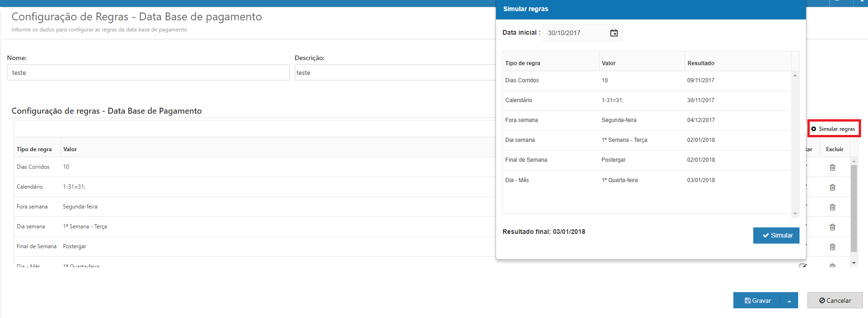Delete the Dia semana rule with trash icon
Image resolution: width=868 pixels, height=318 pixels.
pos(832,227)
